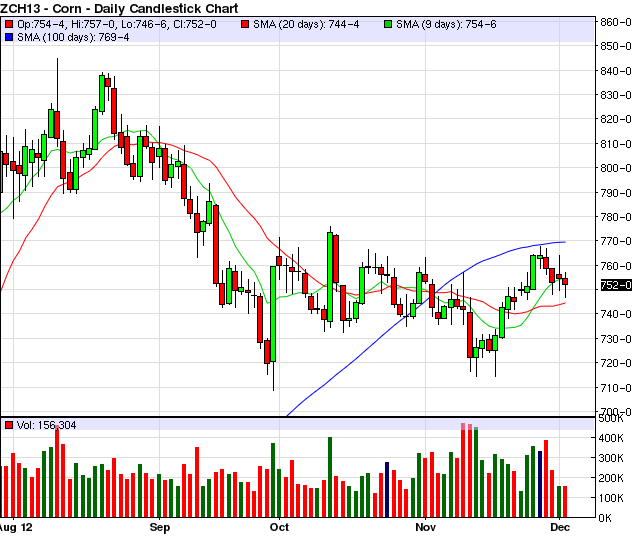The image size is (640, 536).
Task: Click the last red candlestick at chart's right edge
Action: pos(565,281)
